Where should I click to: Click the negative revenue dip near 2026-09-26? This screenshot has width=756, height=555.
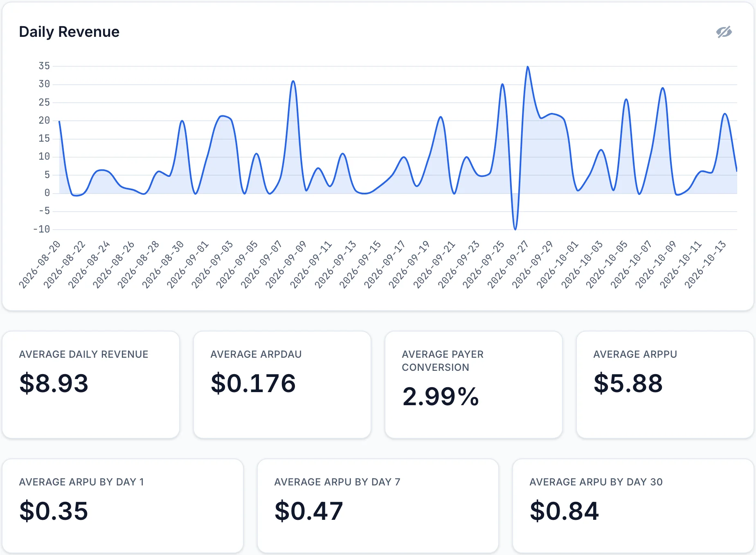pos(515,229)
